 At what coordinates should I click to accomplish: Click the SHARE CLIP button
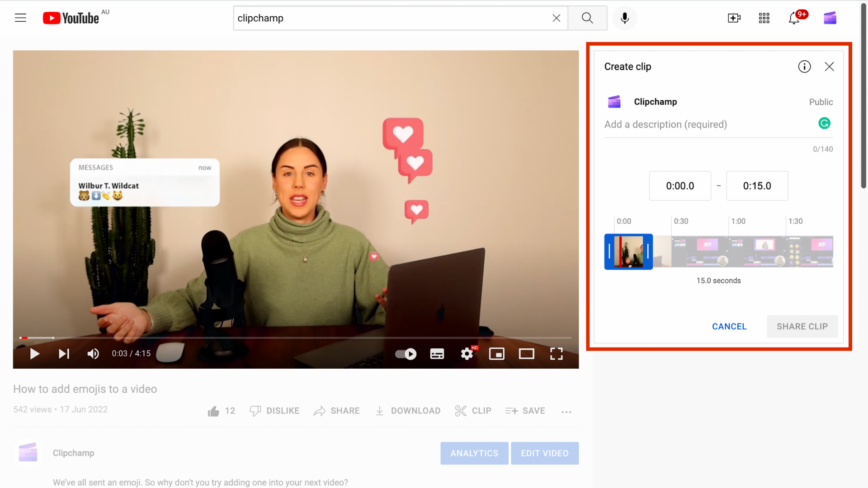click(802, 326)
